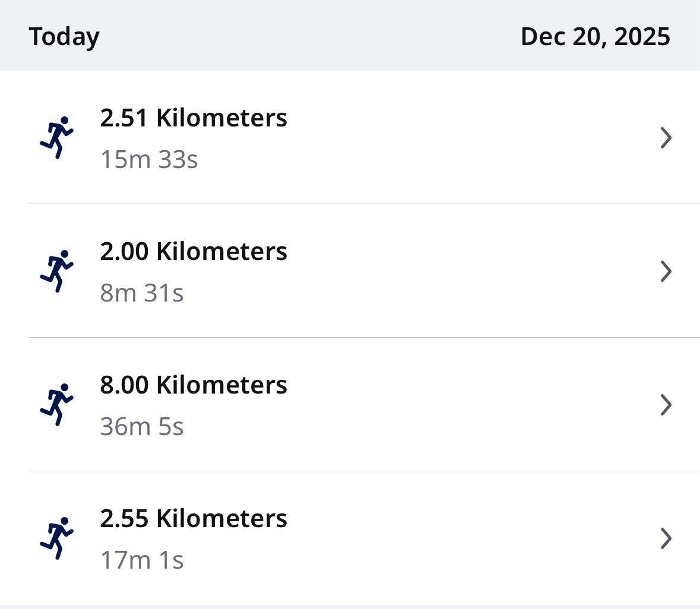Open the 2.55 Kilometers activity title
Image resolution: width=700 pixels, height=609 pixels.
(x=194, y=518)
